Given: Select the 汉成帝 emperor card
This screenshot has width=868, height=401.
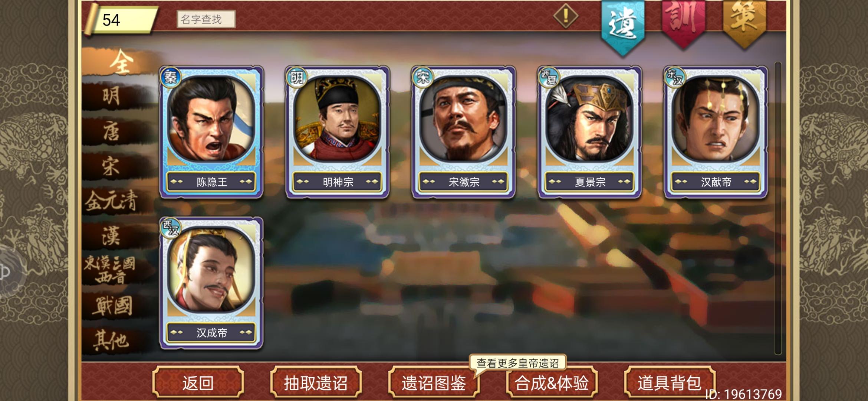Looking at the screenshot, I should 211,283.
